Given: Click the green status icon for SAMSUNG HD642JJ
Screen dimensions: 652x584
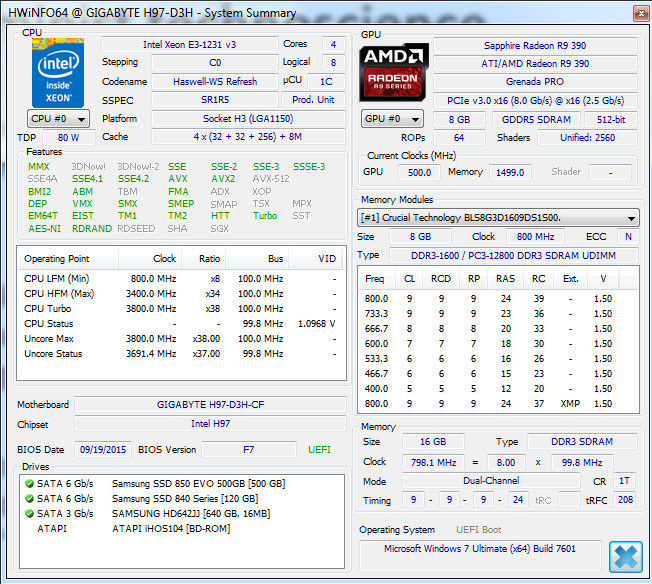Looking at the screenshot, I should pos(29,513).
